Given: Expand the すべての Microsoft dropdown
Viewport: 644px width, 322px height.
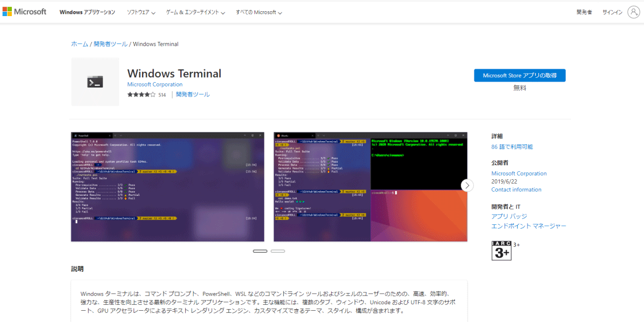Looking at the screenshot, I should point(259,12).
